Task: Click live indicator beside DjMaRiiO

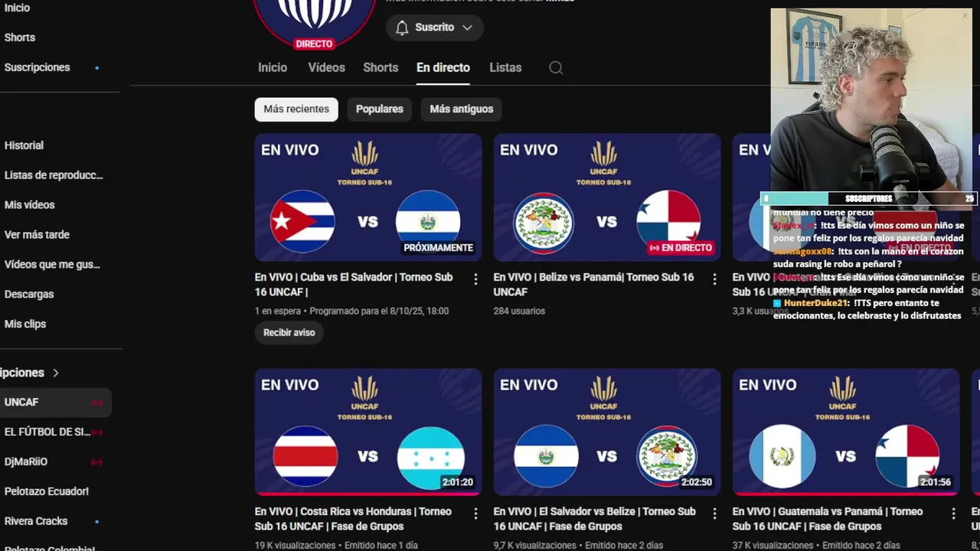Action: coord(96,461)
